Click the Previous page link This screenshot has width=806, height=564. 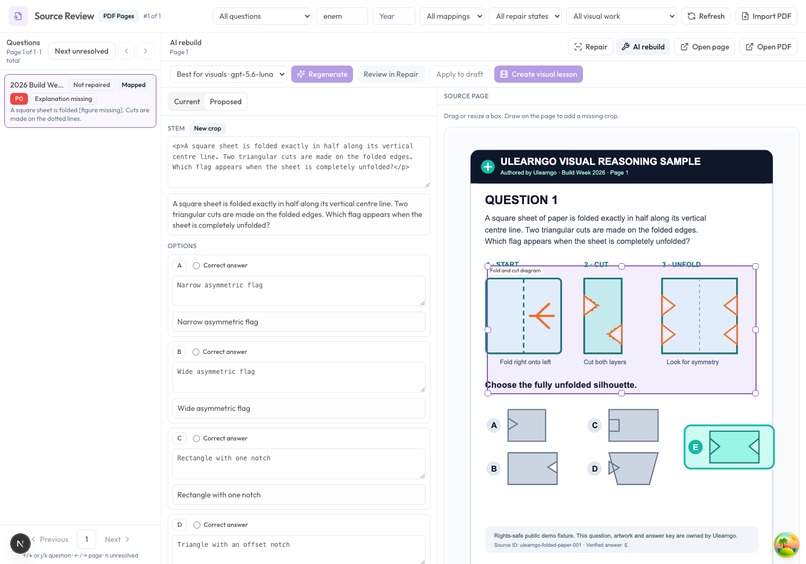pos(50,539)
